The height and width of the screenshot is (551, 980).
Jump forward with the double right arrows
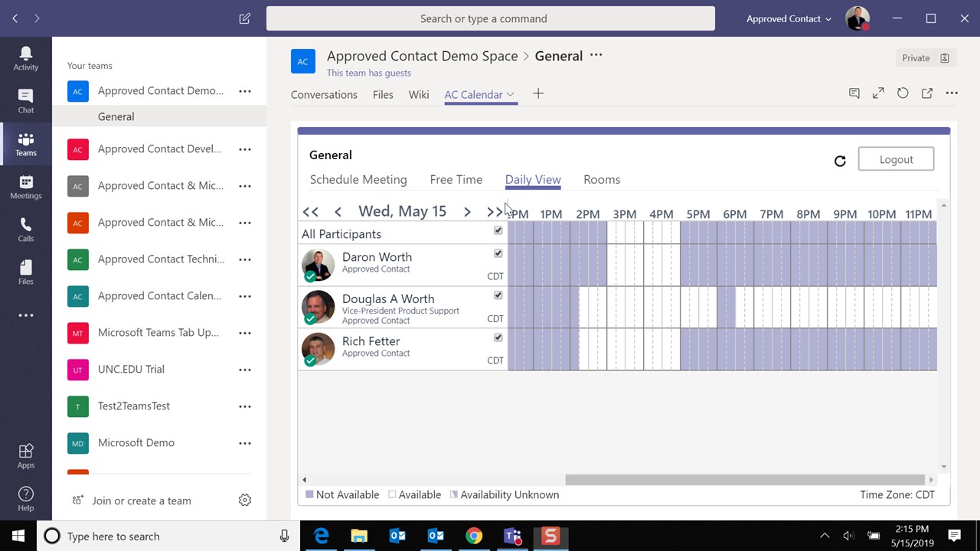point(495,212)
